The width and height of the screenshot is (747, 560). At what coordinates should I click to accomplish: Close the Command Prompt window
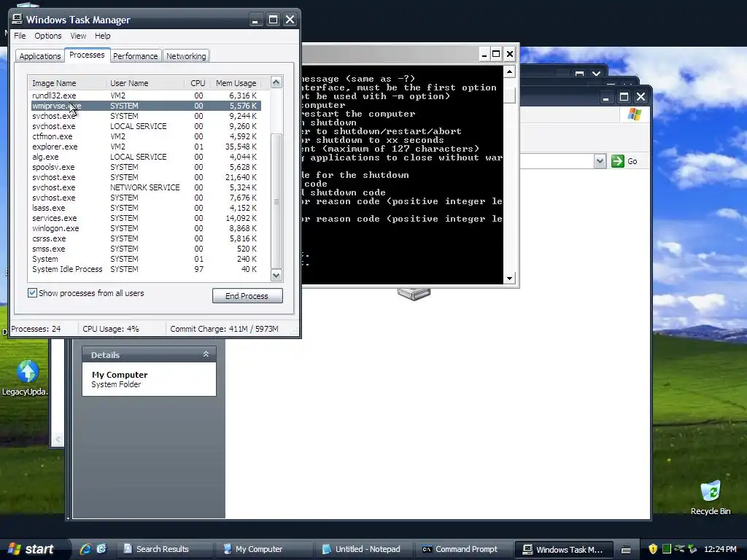point(509,54)
